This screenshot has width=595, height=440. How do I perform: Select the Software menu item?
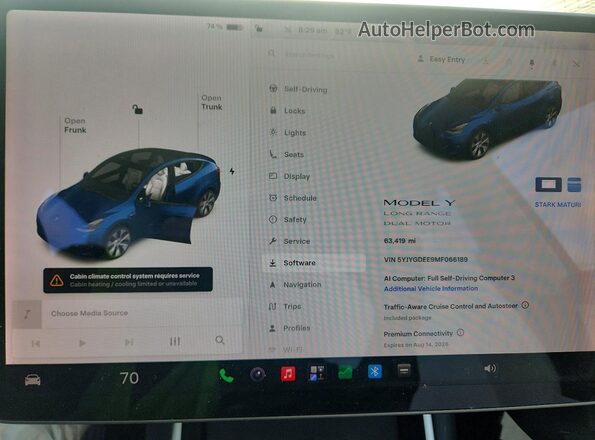point(314,262)
